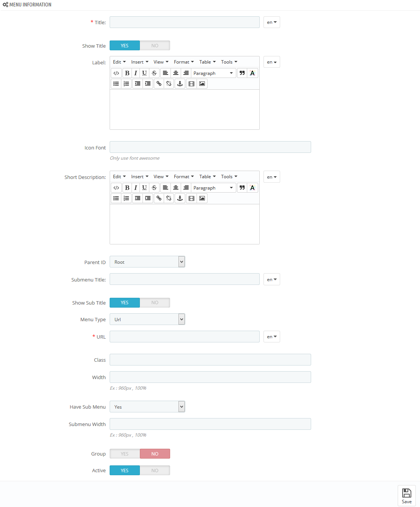
Task: Open text color picker in Label editor
Action: 253,73
